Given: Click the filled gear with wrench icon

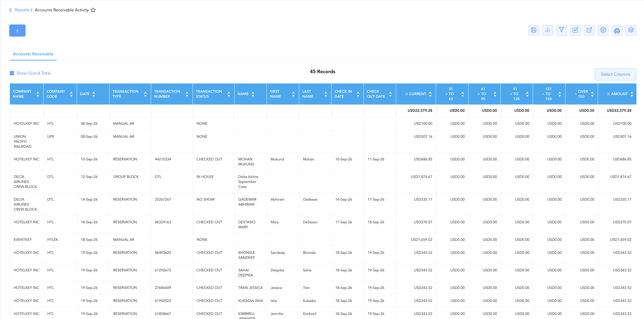Looking at the screenshot, I should pos(617,30).
